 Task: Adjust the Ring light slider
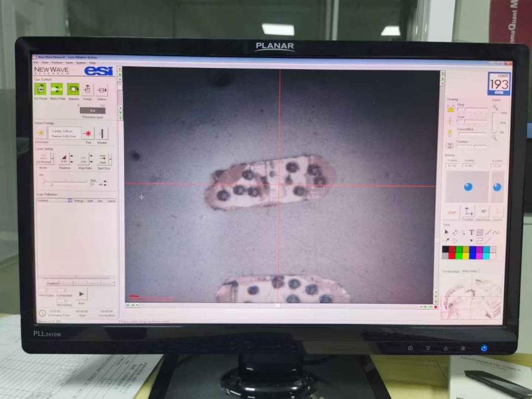[x=472, y=109]
